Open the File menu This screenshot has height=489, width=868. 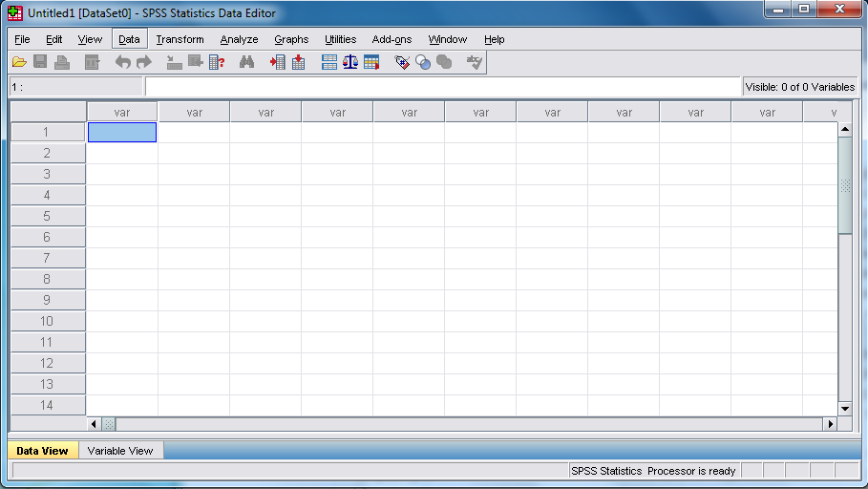pyautogui.click(x=22, y=39)
